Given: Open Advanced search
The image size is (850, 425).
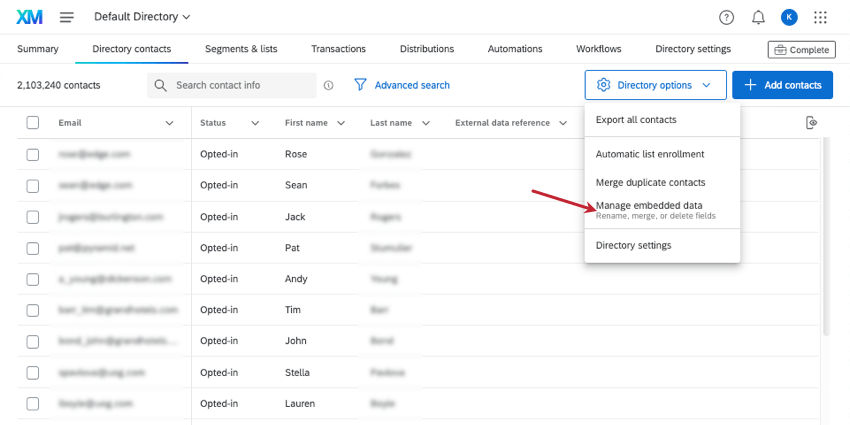Looking at the screenshot, I should click(x=402, y=86).
